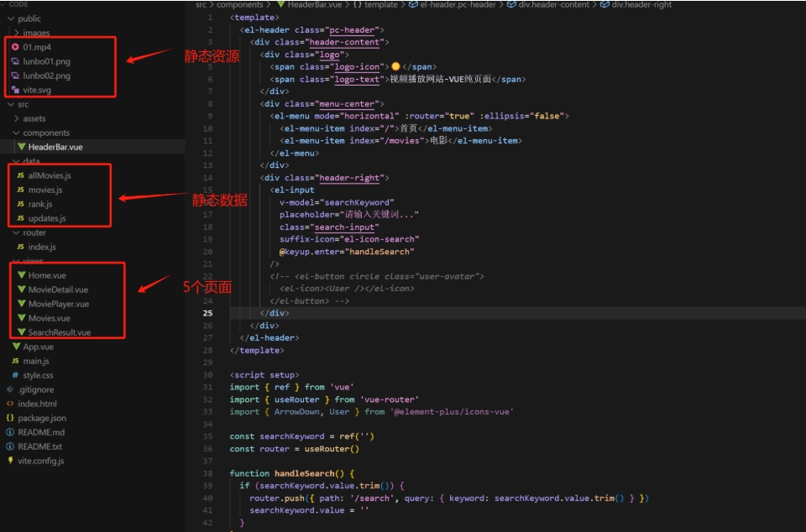Select the Vue icon beside Home.vue
The height and width of the screenshot is (532, 806).
(x=21, y=275)
